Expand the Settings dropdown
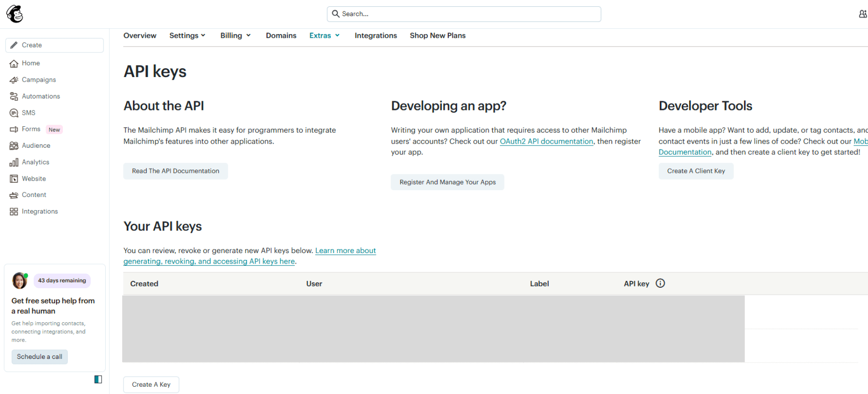 (187, 36)
